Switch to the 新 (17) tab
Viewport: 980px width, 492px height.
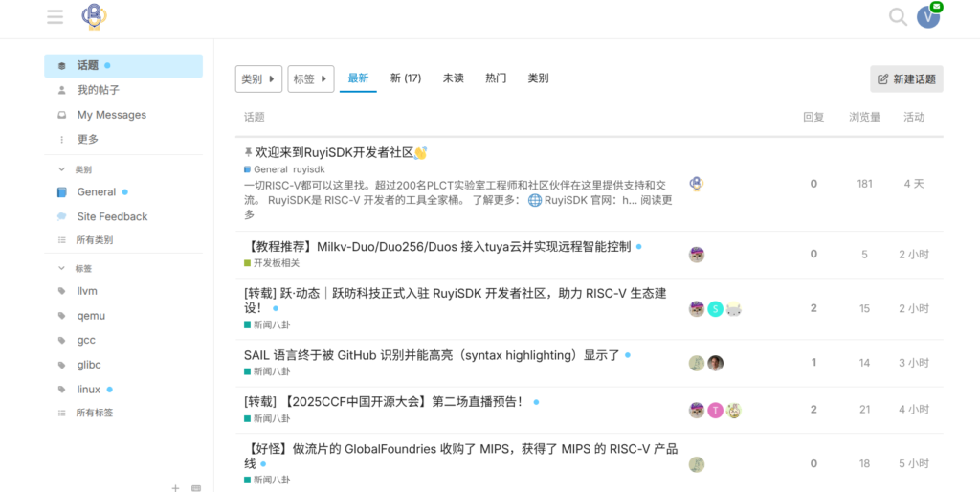coord(405,78)
